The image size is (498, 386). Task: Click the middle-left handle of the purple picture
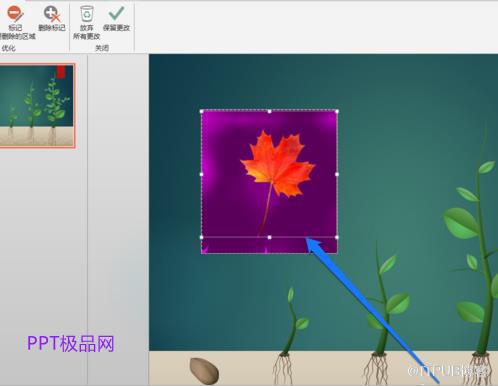[x=201, y=174]
